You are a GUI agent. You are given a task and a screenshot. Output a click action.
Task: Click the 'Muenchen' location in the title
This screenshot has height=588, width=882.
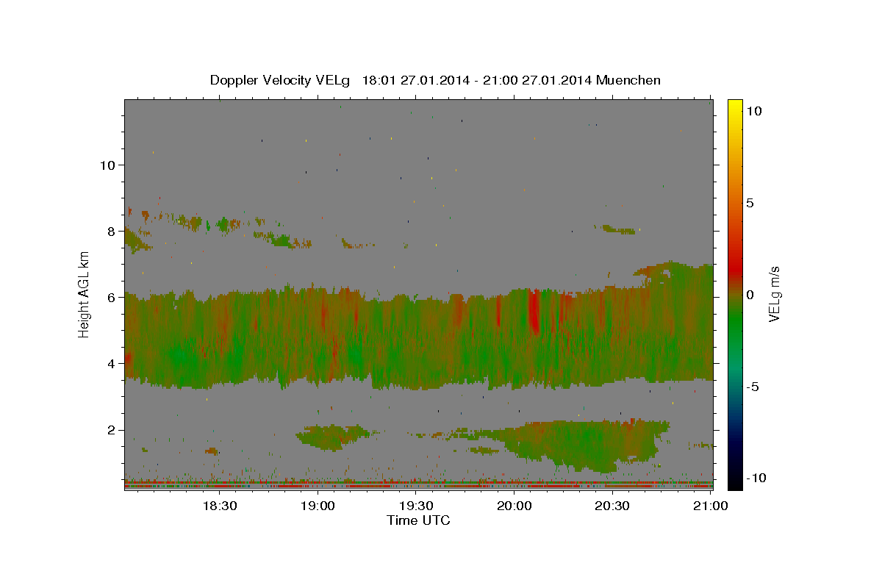[628, 80]
